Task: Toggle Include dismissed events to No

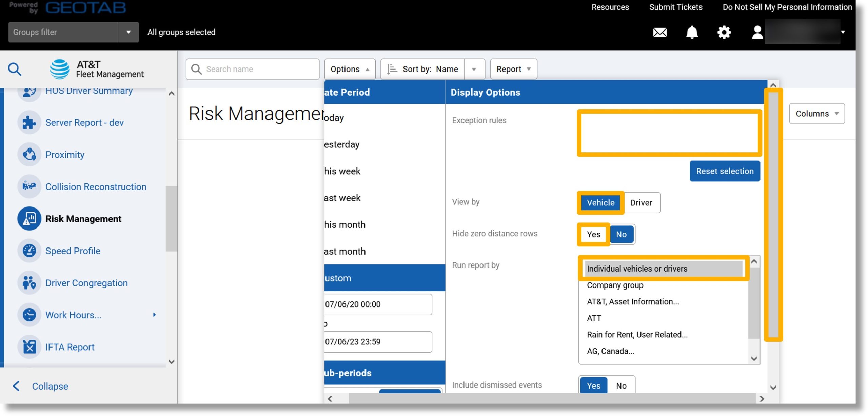Action: pos(620,385)
